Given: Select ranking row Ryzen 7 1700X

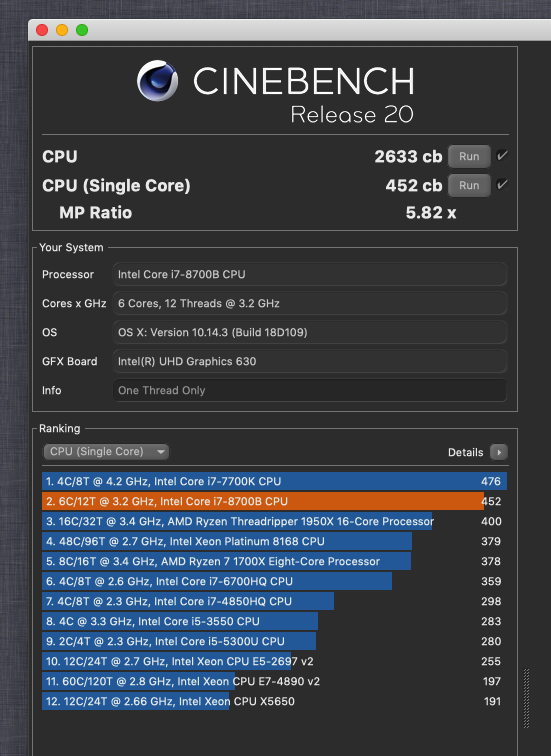Looking at the screenshot, I should (x=274, y=561).
